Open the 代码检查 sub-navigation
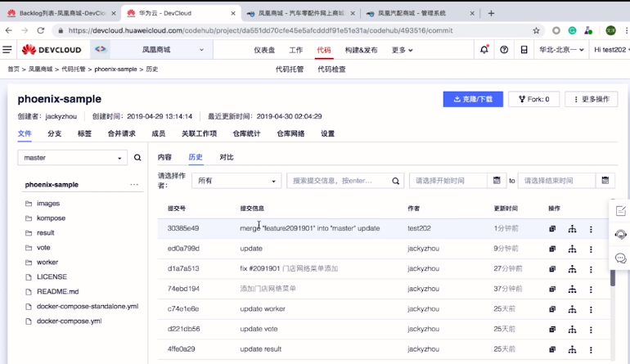 pyautogui.click(x=331, y=69)
